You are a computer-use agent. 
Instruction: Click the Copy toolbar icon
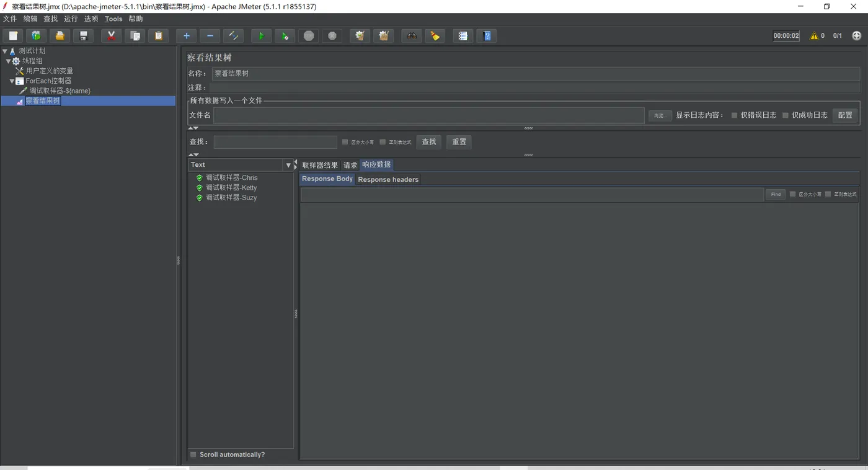point(135,36)
